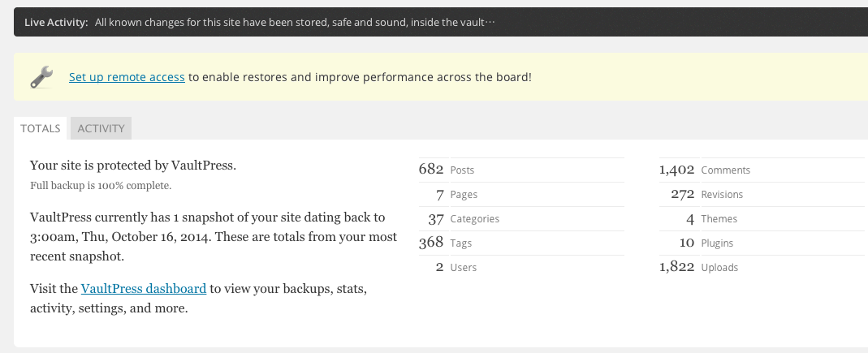
Task: Select the 37 Categories count
Action: click(436, 219)
